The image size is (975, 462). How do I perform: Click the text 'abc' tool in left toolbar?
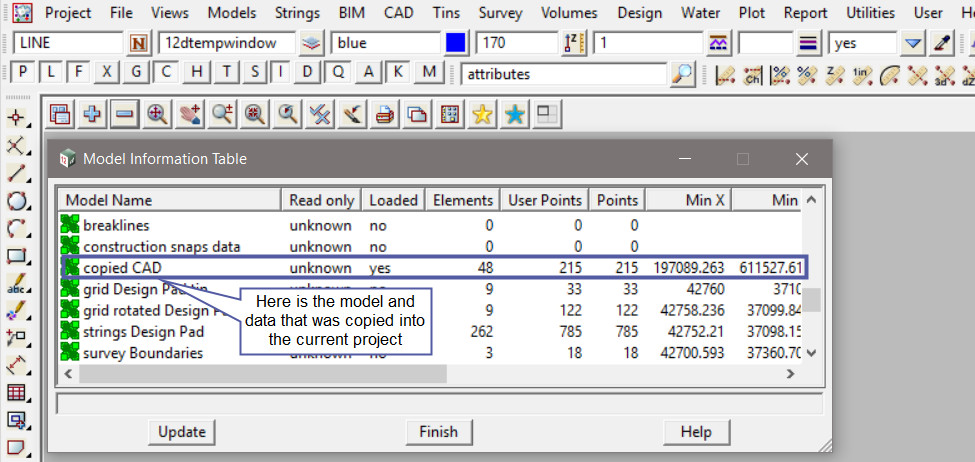click(16, 283)
